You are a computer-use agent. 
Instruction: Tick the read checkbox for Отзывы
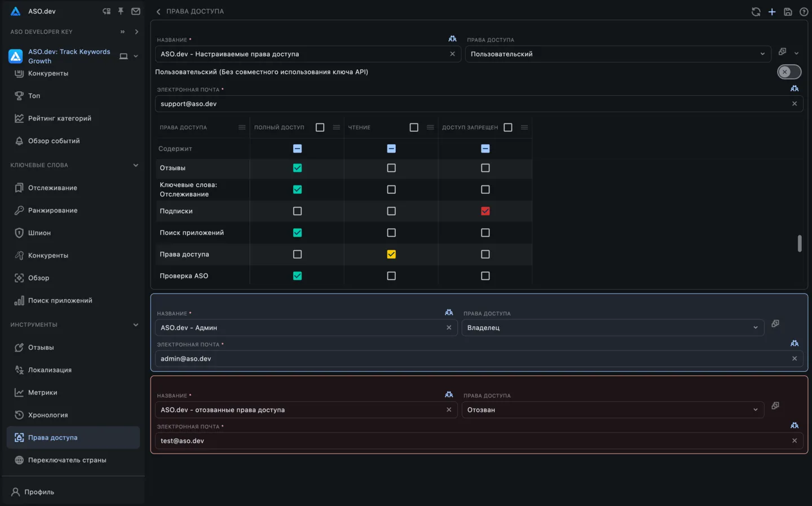(x=391, y=168)
